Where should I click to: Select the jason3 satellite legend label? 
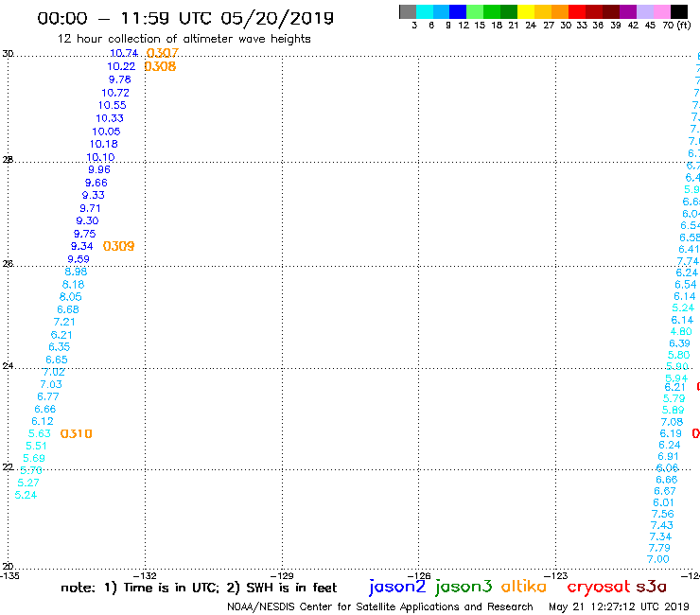point(464,587)
